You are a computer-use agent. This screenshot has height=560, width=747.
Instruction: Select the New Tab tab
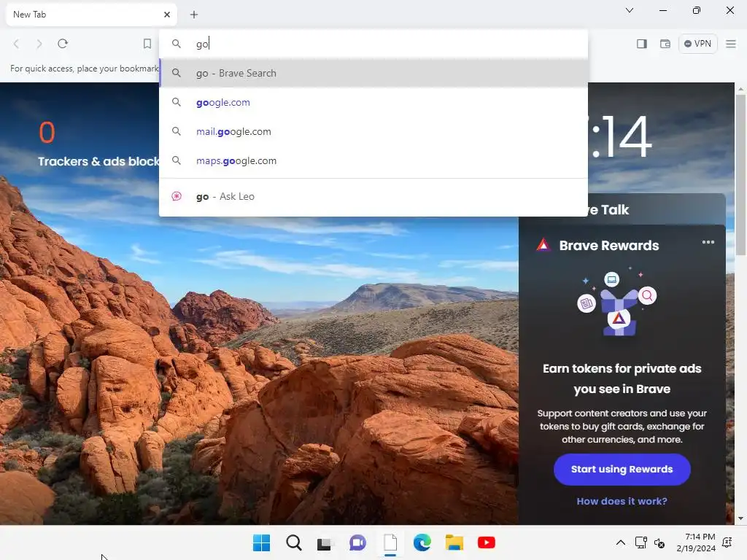pos(90,15)
